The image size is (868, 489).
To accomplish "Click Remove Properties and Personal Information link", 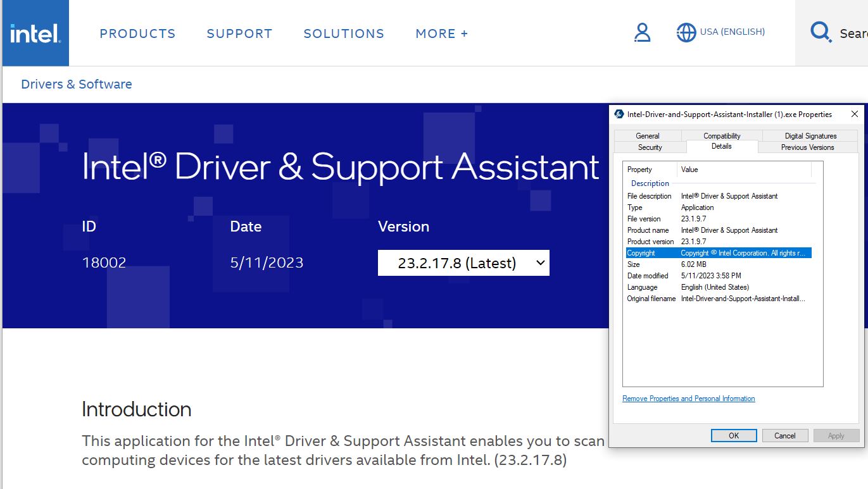I will click(x=688, y=399).
